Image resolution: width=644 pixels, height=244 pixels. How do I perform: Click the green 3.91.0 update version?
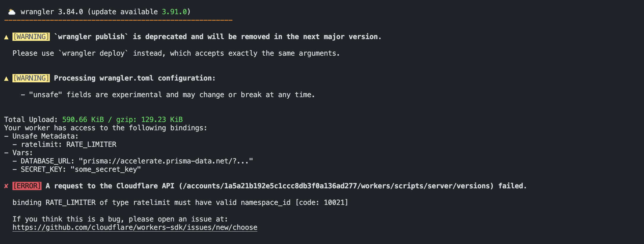pos(174,12)
